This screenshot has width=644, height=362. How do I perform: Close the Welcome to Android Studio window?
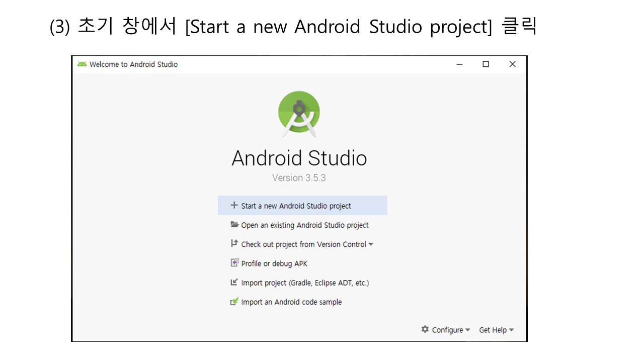coord(512,64)
